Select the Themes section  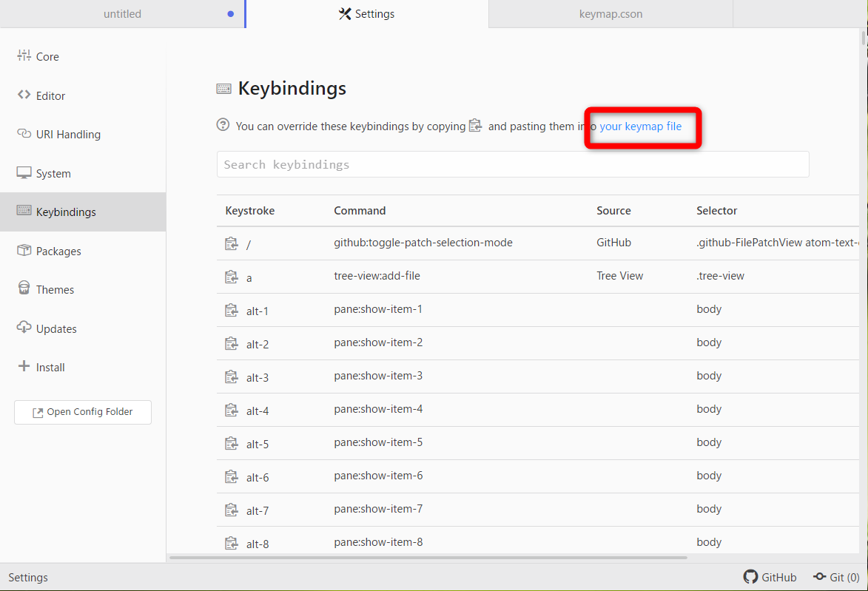coord(55,289)
